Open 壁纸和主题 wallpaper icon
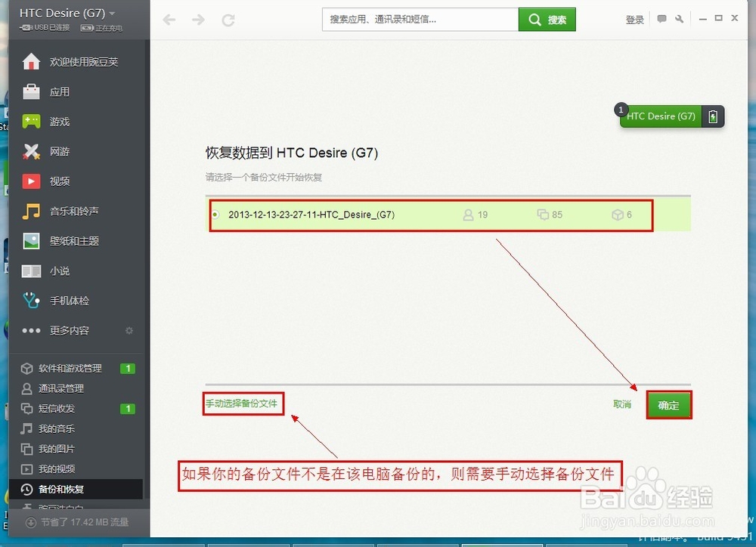The width and height of the screenshot is (756, 547). click(31, 241)
